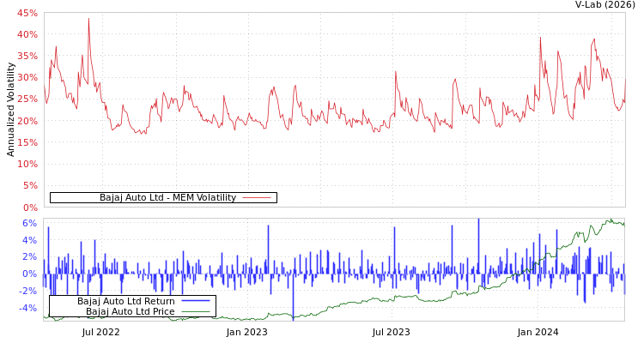Click the 6% label on return axis

pyautogui.click(x=29, y=224)
